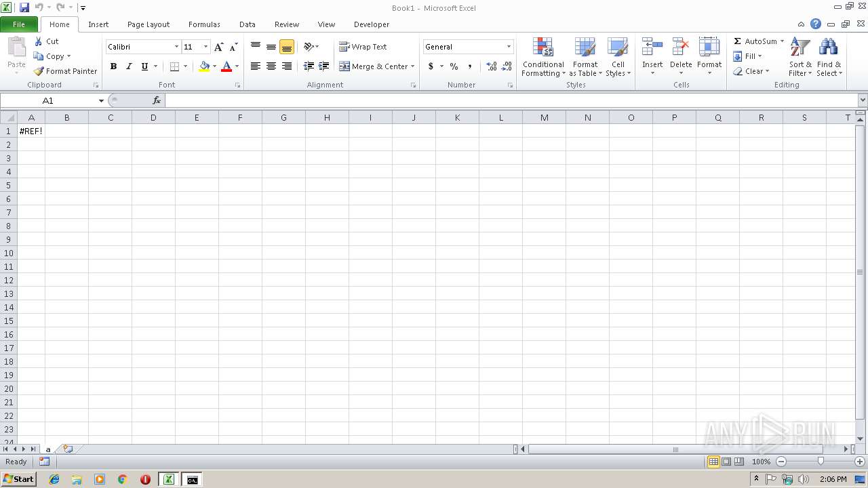Viewport: 868px width, 488px height.
Task: Click the Fill button in Editing
Action: (x=747, y=56)
